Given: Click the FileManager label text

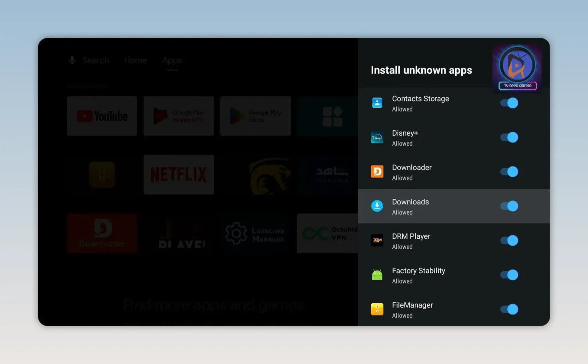Looking at the screenshot, I should 412,305.
